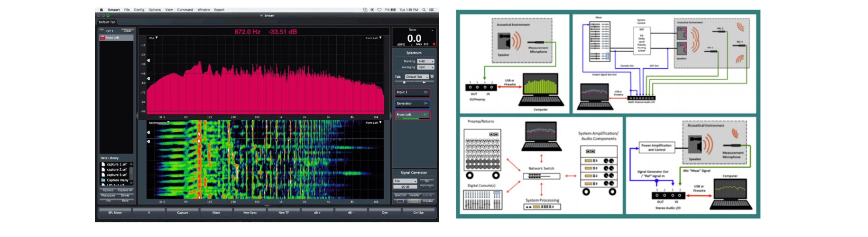Click the screen recording status icon
Image resolution: width=868 pixels, height=237 pixels.
tap(372, 9)
